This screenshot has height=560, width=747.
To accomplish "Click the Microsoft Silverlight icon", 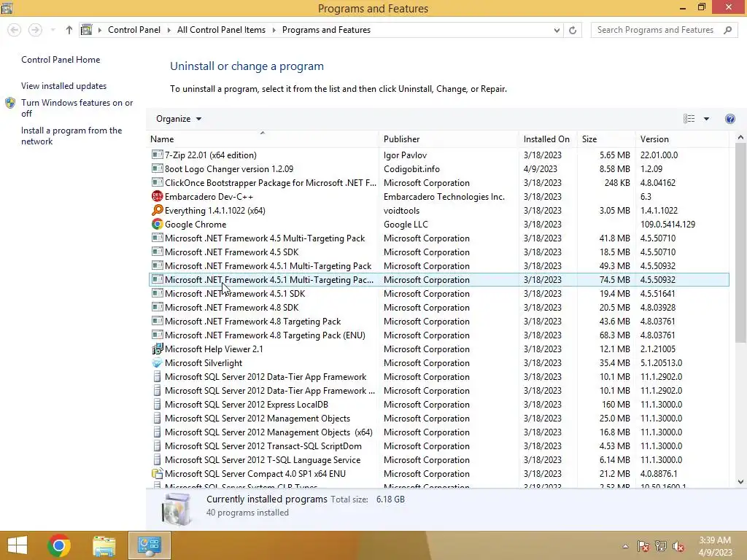I will tap(158, 363).
